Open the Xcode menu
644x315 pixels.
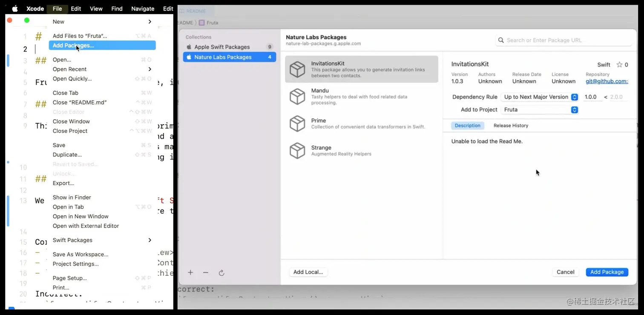pos(35,9)
